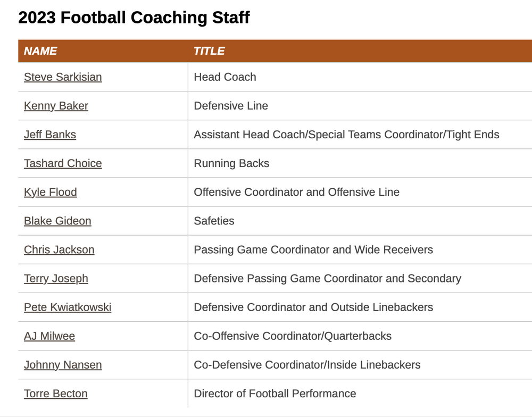Image resolution: width=532 pixels, height=417 pixels.
Task: Click the NAME column header
Action: (40, 51)
